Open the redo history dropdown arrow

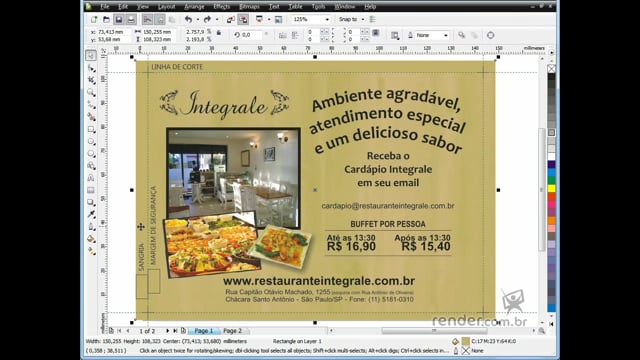[217, 19]
